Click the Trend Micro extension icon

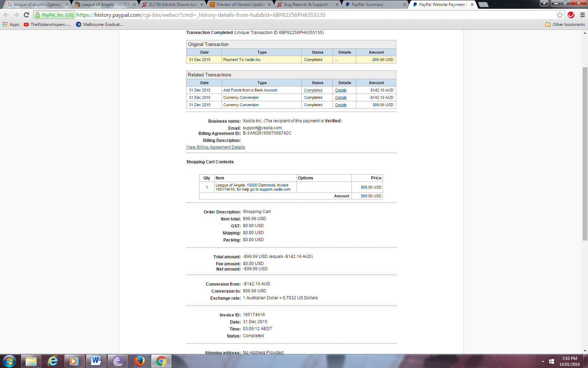tap(571, 15)
